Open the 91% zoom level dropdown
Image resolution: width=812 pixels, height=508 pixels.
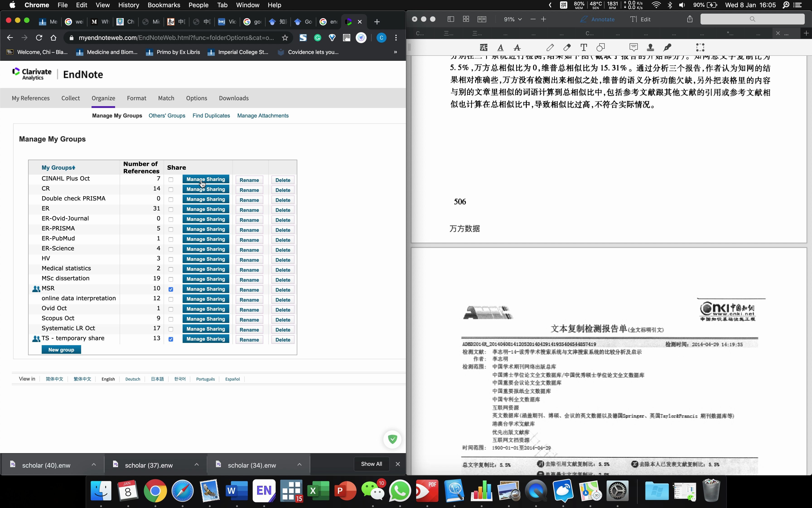(513, 19)
